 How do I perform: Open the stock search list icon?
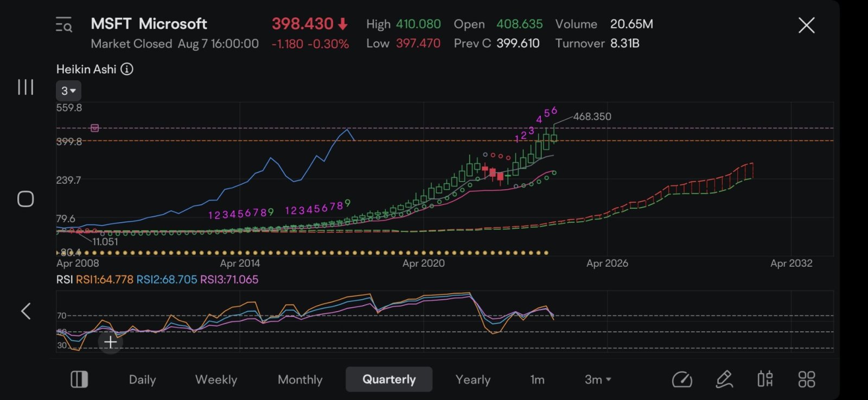tap(64, 25)
